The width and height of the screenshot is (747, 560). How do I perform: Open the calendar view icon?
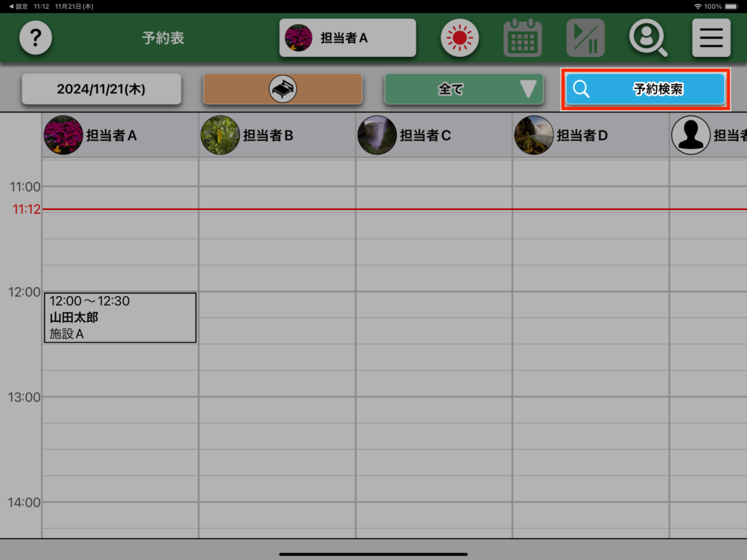522,38
